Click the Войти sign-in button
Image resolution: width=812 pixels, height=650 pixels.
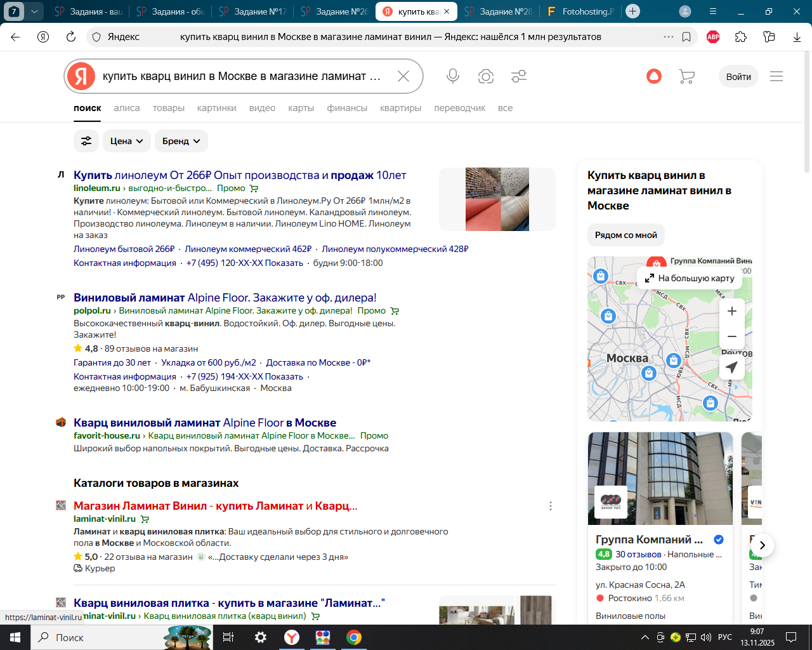click(x=738, y=76)
